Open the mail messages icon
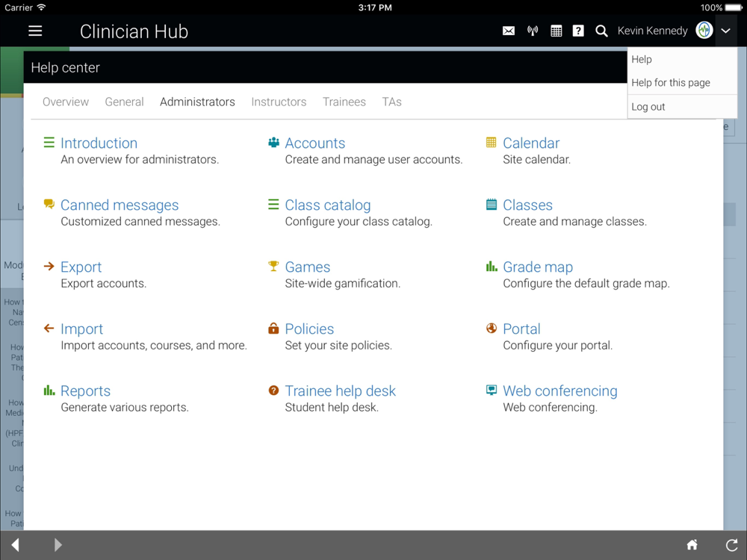This screenshot has height=560, width=747. (509, 31)
